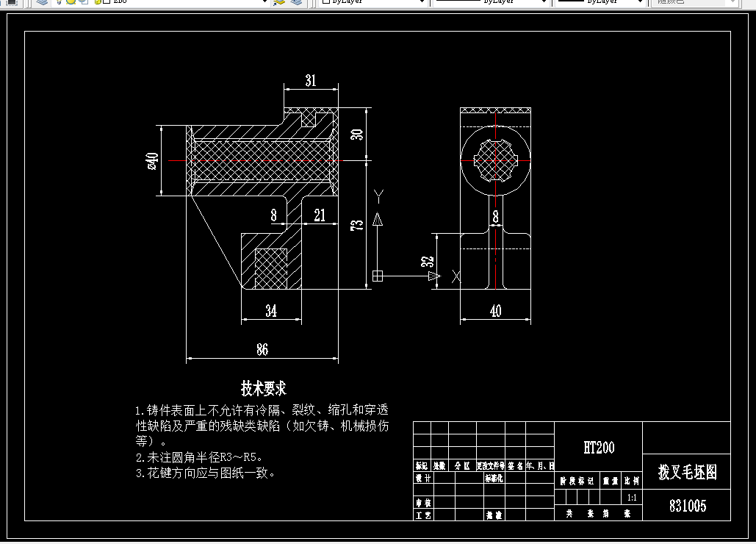Click the 处数 title block cell

[439, 466]
